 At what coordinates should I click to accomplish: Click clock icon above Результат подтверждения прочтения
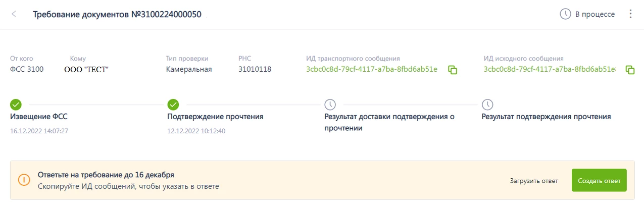487,105
